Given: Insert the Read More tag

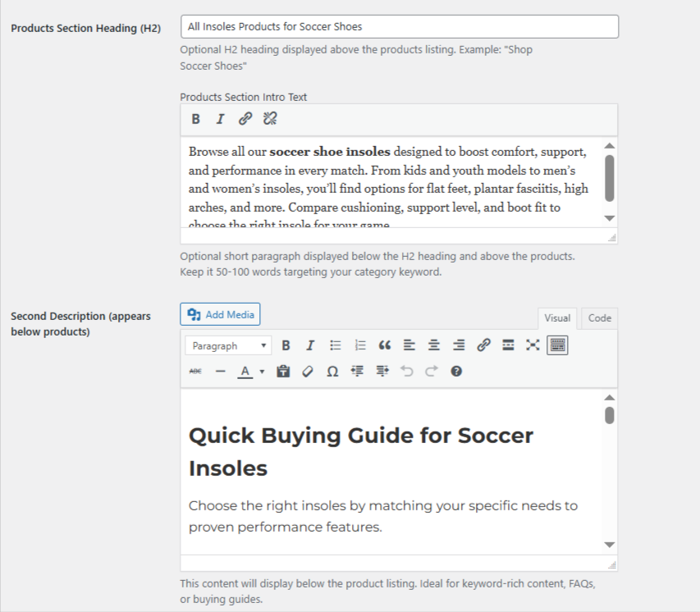Looking at the screenshot, I should pyautogui.click(x=507, y=345).
